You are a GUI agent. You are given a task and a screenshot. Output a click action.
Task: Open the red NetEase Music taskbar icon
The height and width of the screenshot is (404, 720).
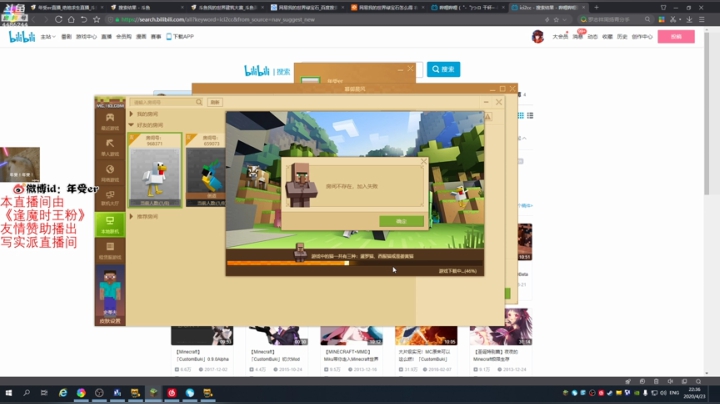172,393
